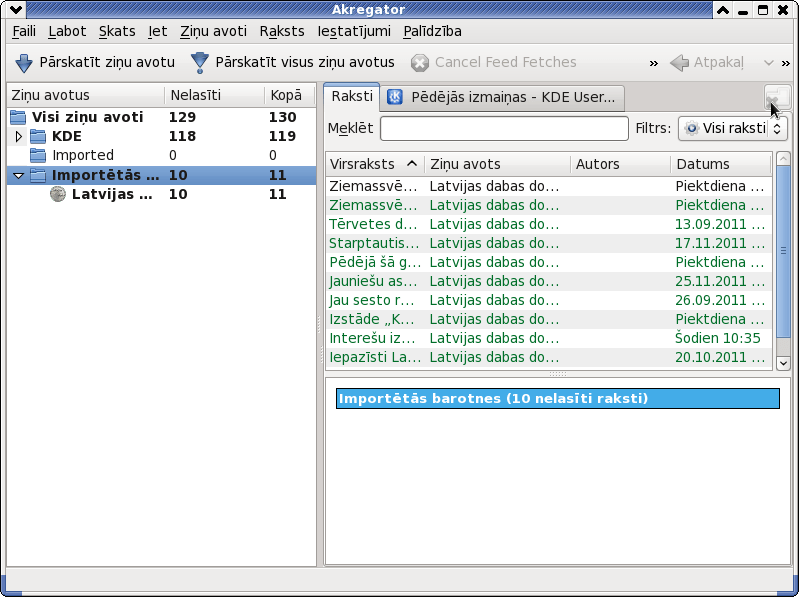The width and height of the screenshot is (799, 597).
Task: Click the Importētās folder icon
Action: click(38, 175)
